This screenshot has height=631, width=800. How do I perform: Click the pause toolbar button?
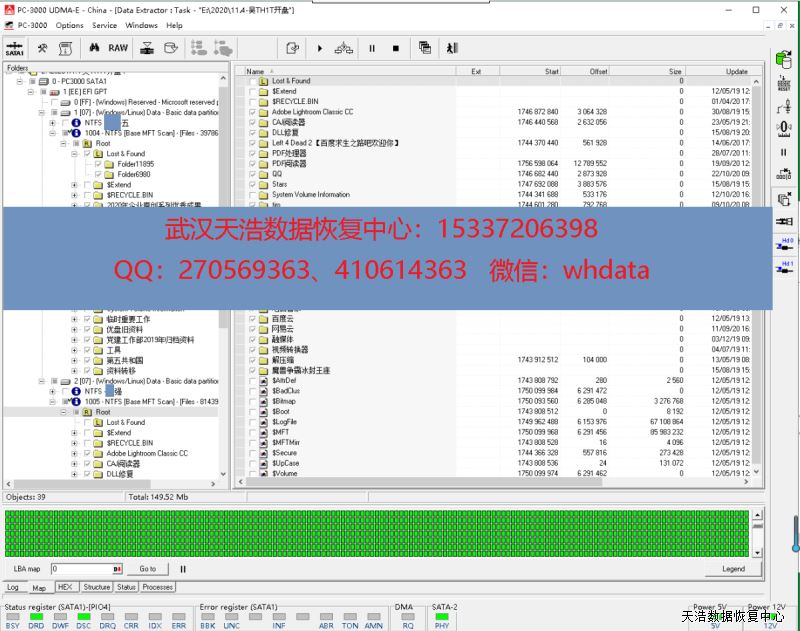pos(371,47)
